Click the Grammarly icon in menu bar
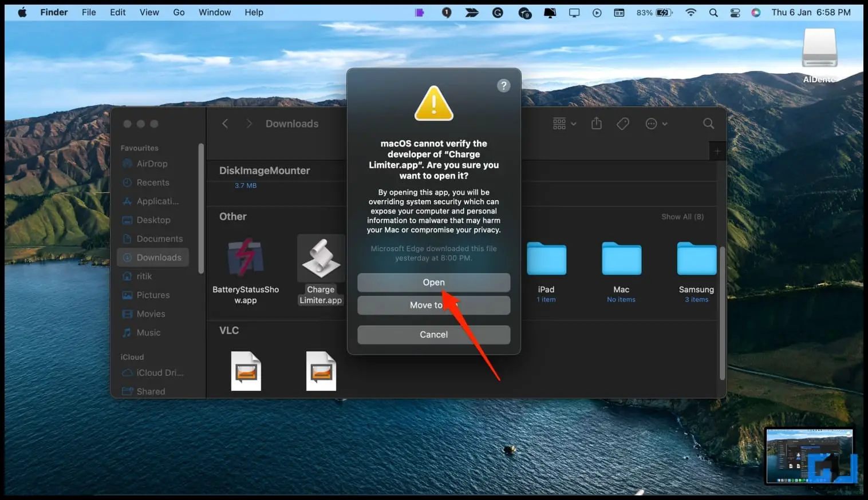Screen dimensions: 868x500 (498, 12)
